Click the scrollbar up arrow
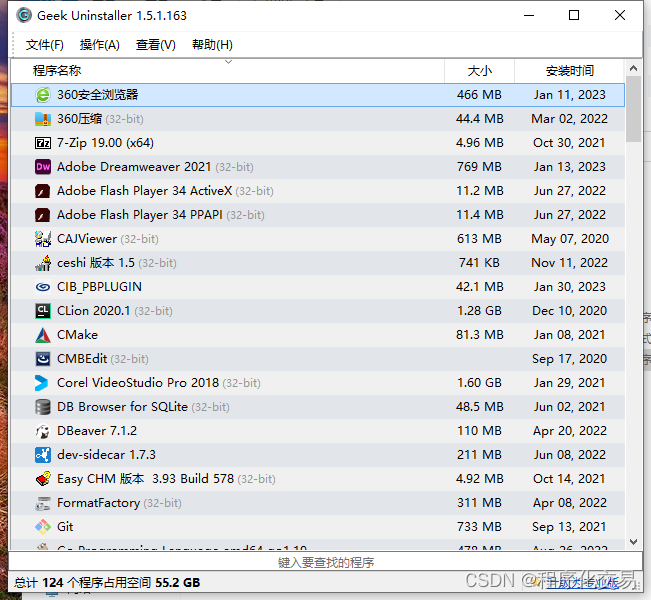This screenshot has height=600, width=651. (x=633, y=69)
